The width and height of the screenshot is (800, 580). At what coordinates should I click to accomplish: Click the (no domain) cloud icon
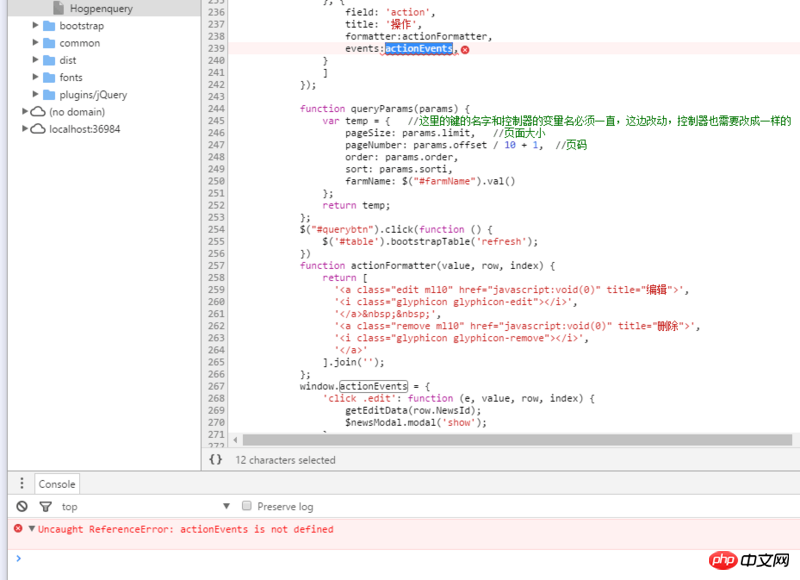click(x=37, y=112)
